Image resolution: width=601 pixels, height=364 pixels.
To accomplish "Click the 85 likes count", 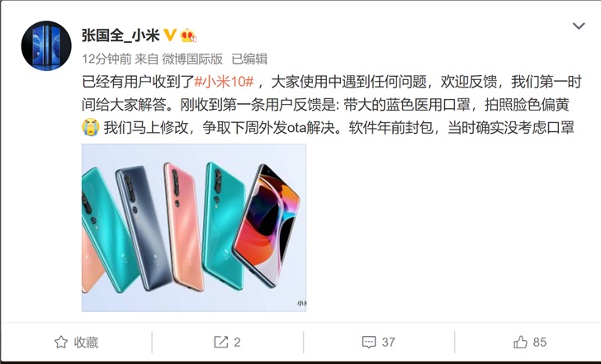I will [540, 343].
